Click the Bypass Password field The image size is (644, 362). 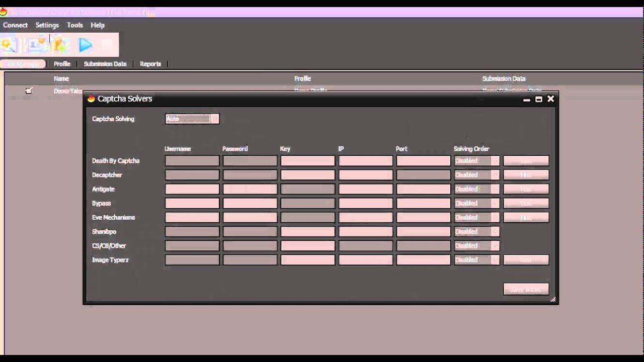pos(250,203)
